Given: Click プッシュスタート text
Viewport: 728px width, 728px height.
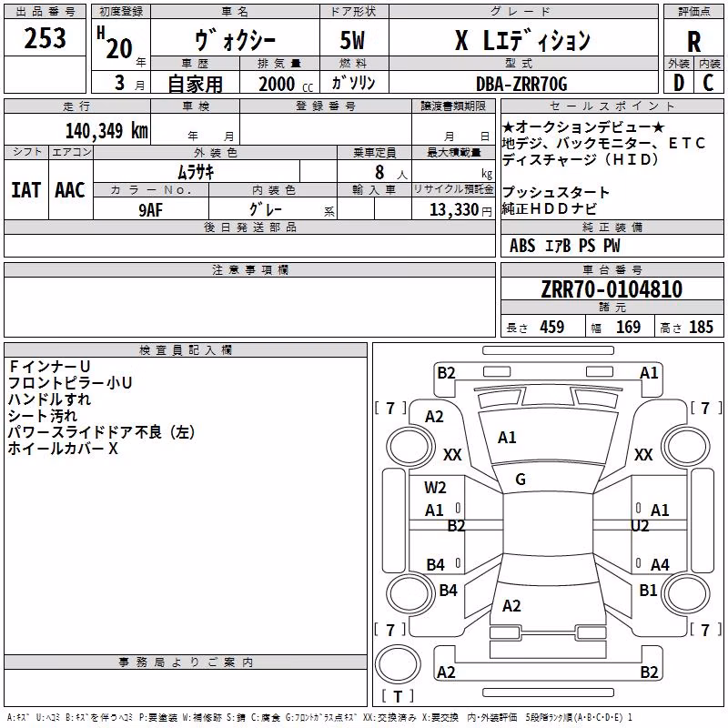Looking at the screenshot, I should (x=556, y=192).
